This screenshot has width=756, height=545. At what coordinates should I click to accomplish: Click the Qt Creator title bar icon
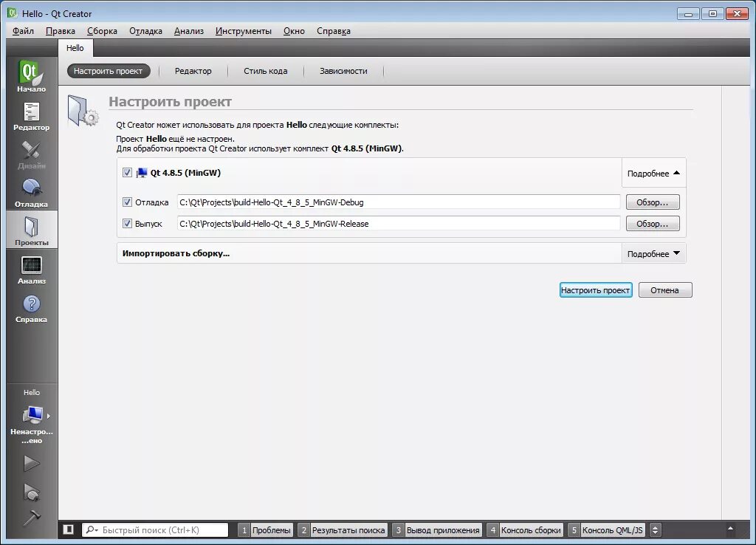point(12,13)
